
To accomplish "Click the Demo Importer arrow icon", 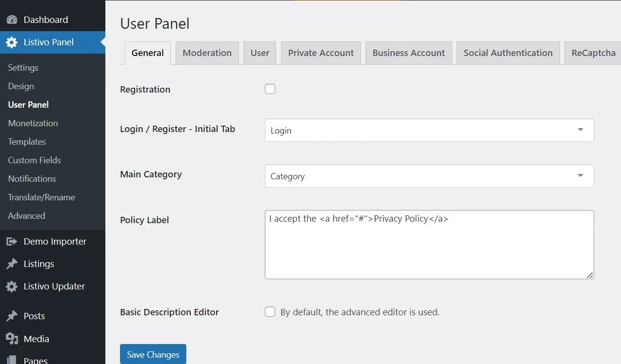I will point(12,242).
